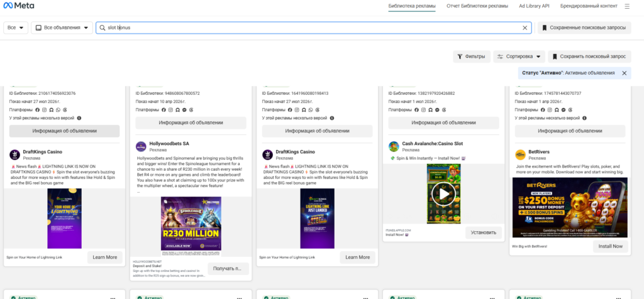This screenshot has height=299, width=644.
Task: Click BetRivers profile avatar
Action: (x=520, y=155)
